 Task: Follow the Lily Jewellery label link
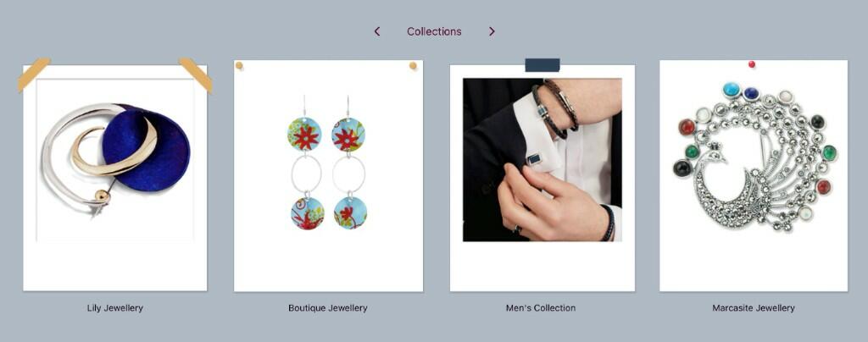click(x=115, y=308)
